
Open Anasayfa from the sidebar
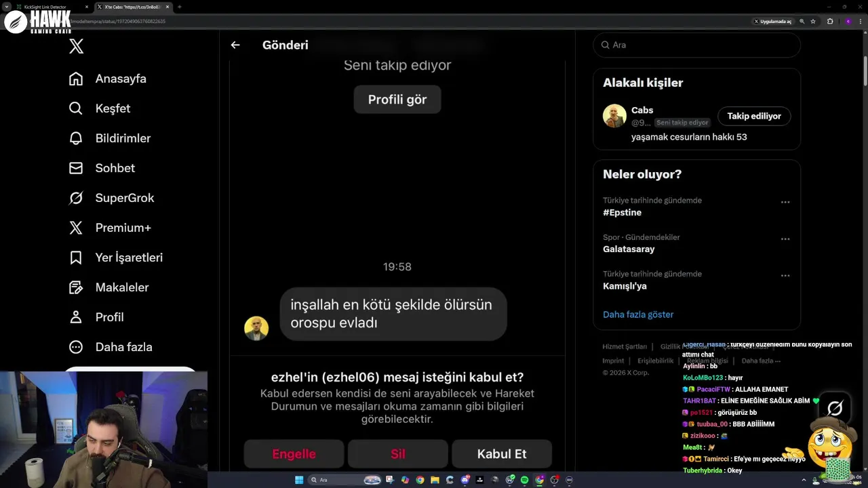(108, 79)
